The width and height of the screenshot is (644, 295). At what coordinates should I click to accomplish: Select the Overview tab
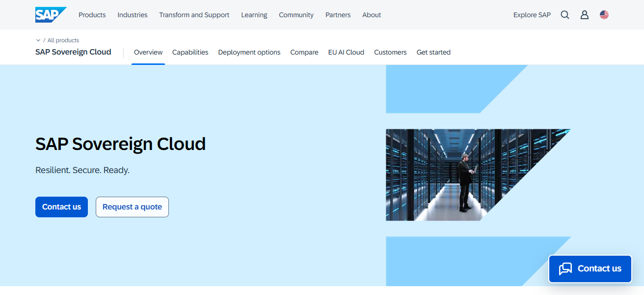pyautogui.click(x=148, y=52)
